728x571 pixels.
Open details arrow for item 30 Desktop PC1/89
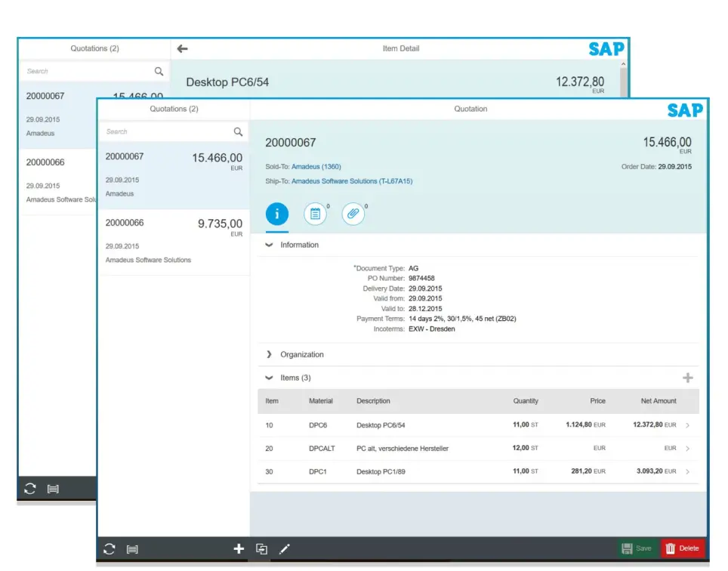[x=688, y=471]
